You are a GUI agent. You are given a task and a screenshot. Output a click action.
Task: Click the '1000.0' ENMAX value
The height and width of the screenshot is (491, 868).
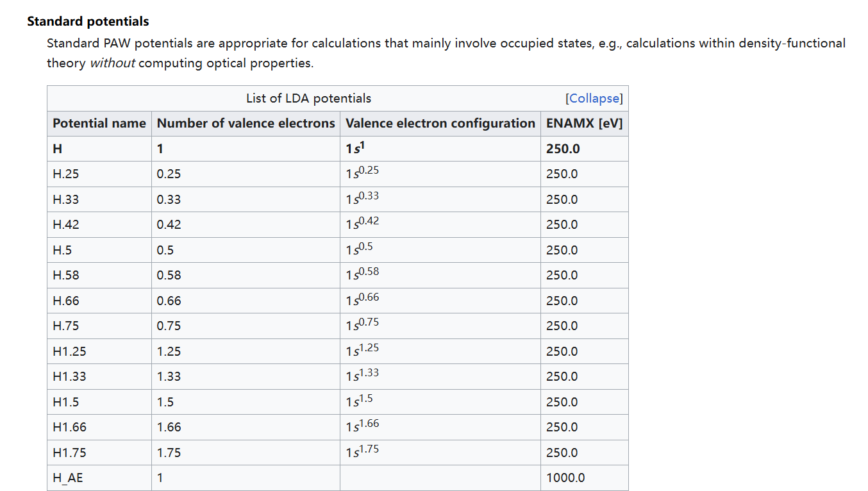coord(565,478)
